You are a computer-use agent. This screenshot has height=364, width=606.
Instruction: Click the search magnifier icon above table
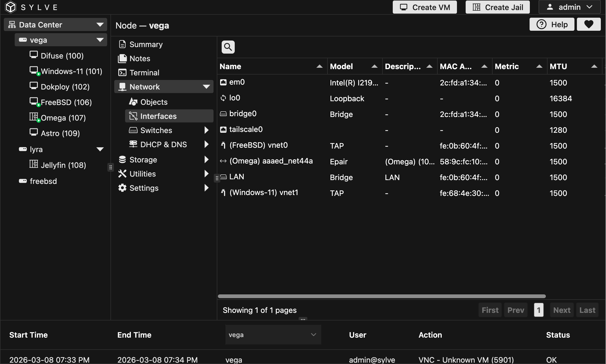[228, 47]
